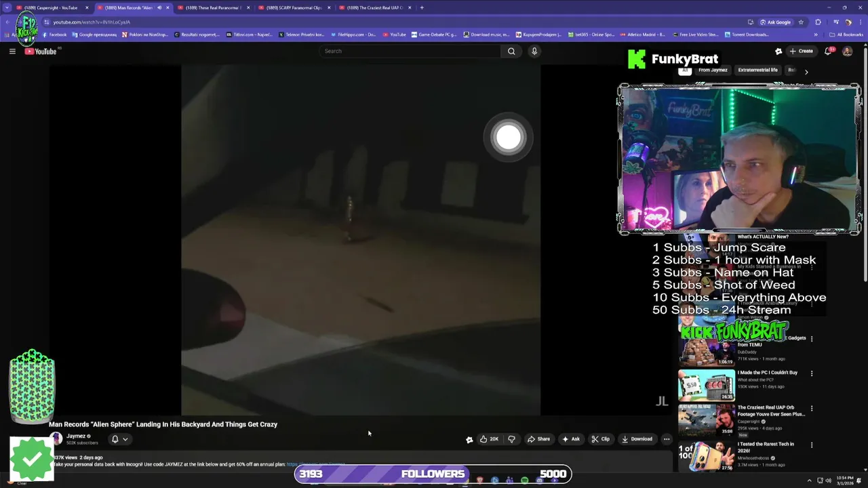This screenshot has width=868, height=488.
Task: Toggle the subscription notification bell
Action: (115, 439)
